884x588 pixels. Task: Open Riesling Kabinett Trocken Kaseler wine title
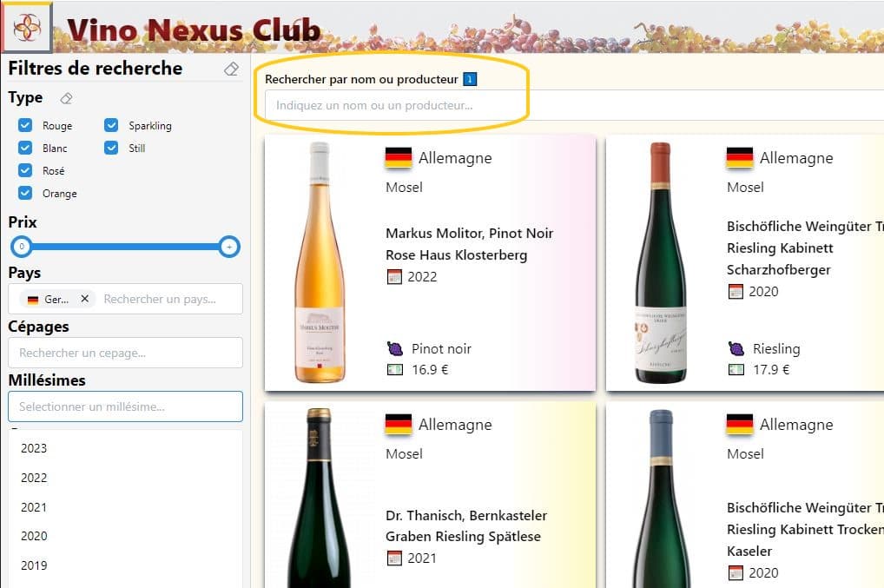pos(805,529)
